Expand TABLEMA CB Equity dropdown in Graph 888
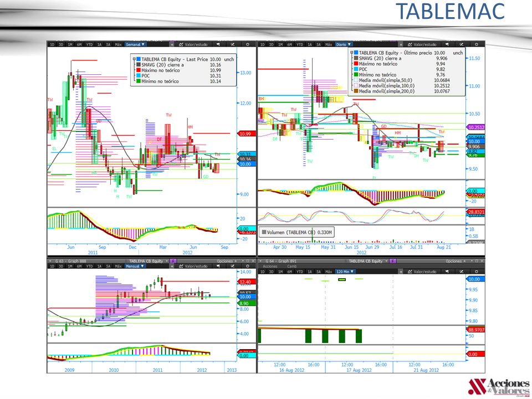The height and width of the screenshot is (399, 532). coord(149,261)
